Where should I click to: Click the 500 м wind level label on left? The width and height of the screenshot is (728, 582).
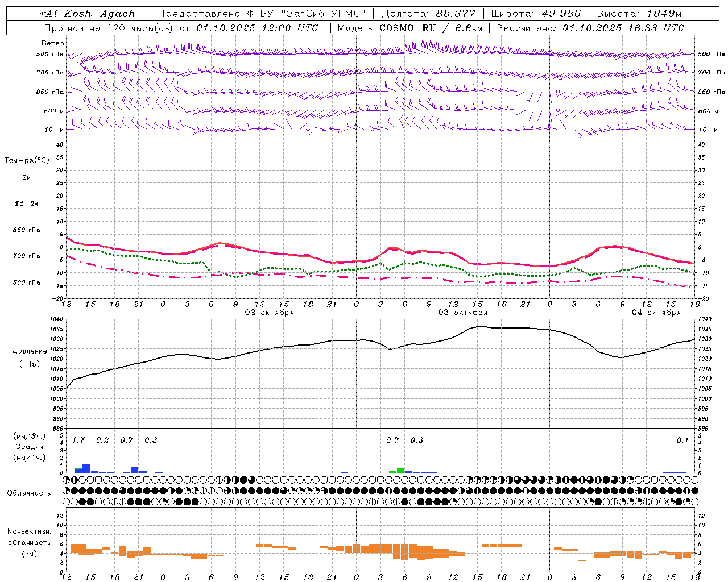click(x=54, y=111)
